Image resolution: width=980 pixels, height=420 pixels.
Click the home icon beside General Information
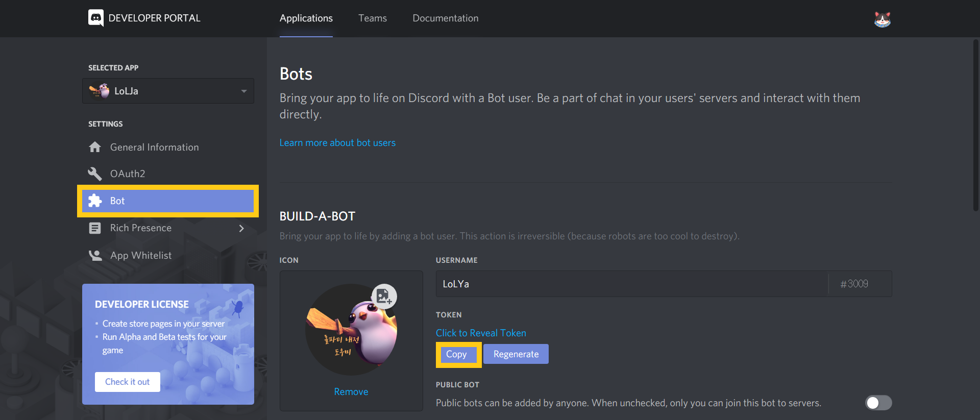point(95,147)
